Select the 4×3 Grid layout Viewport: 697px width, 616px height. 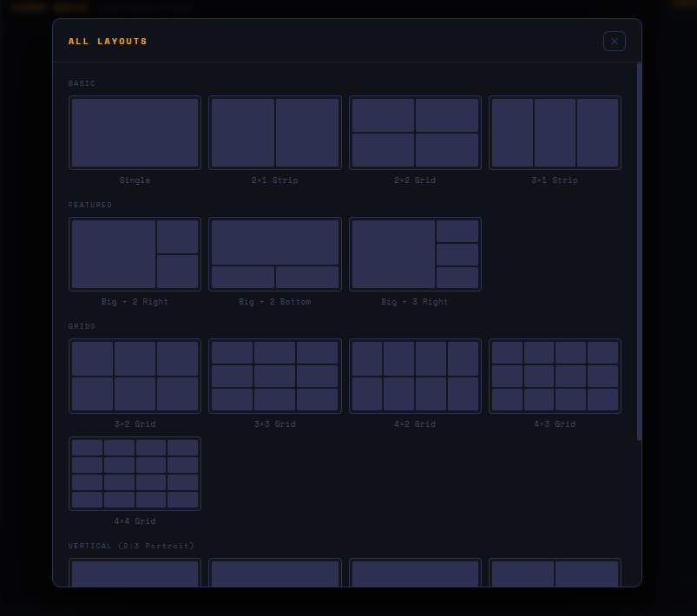[x=555, y=376]
